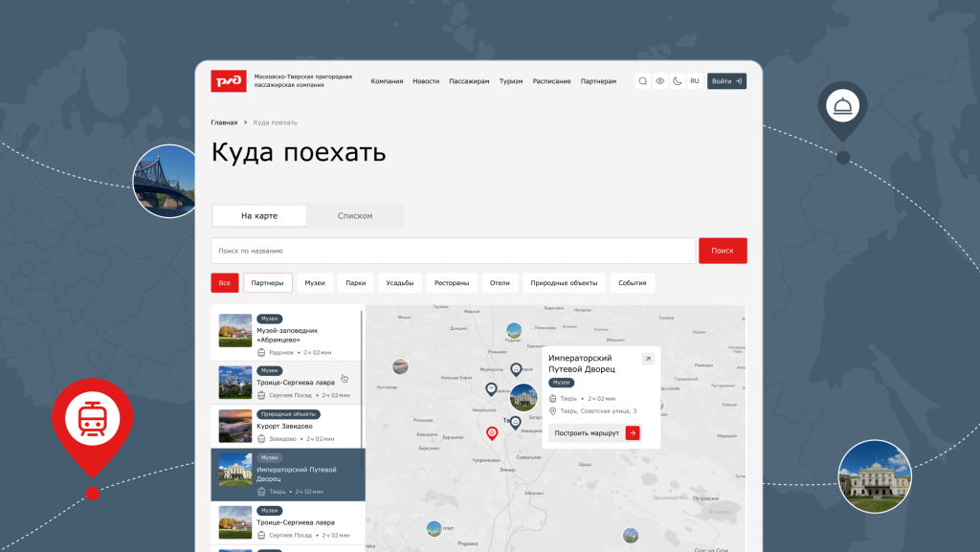Screen dimensions: 980x552
Task: Click the Поиск по названию search field
Action: [453, 251]
